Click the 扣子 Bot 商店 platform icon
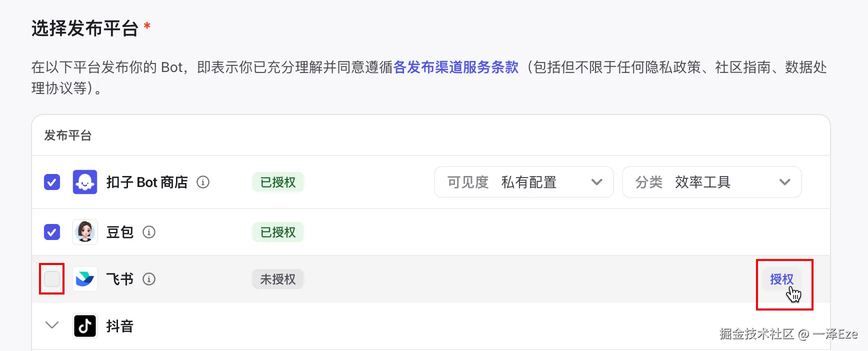 tap(85, 182)
